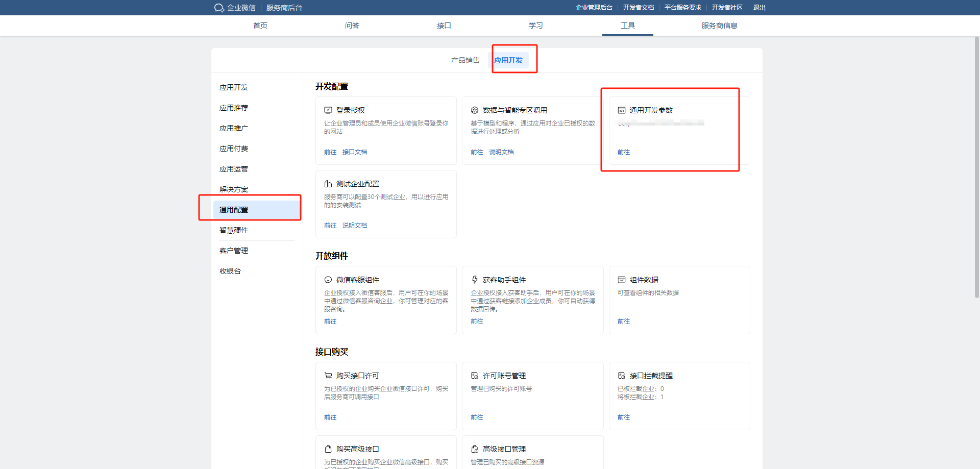The height and width of the screenshot is (469, 980).
Task: Click the 高级接口管理 card icon
Action: point(475,449)
